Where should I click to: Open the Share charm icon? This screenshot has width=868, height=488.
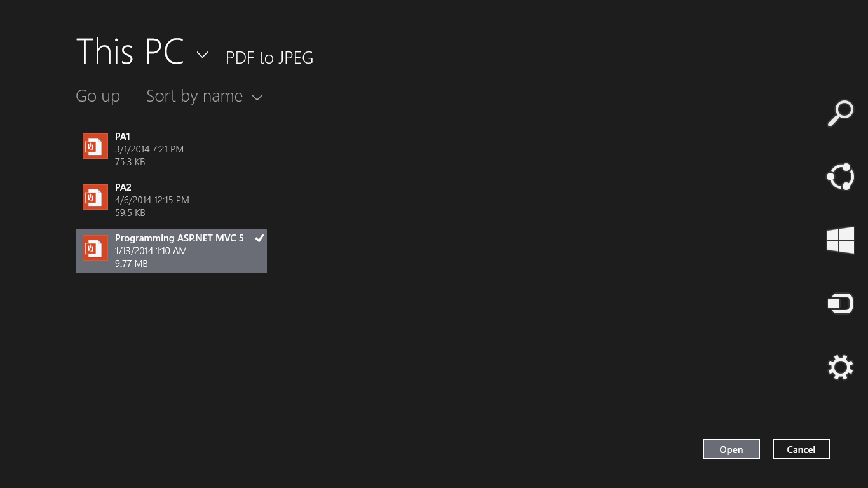click(840, 177)
